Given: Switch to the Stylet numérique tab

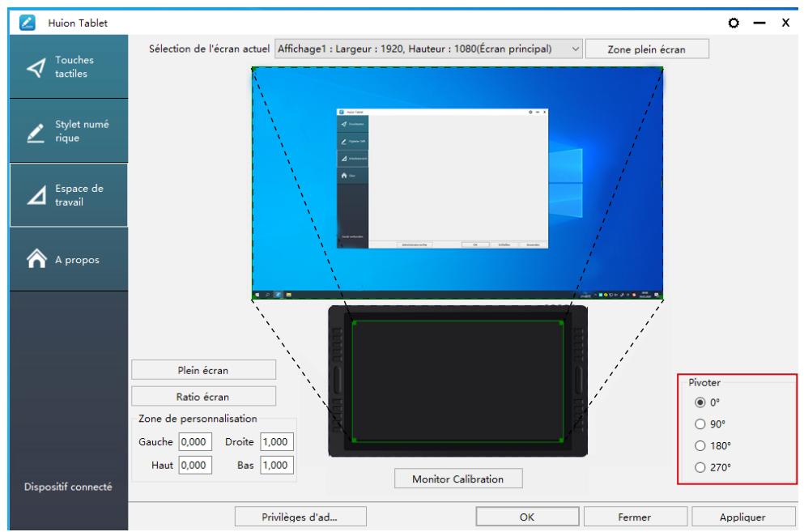Looking at the screenshot, I should tap(69, 131).
